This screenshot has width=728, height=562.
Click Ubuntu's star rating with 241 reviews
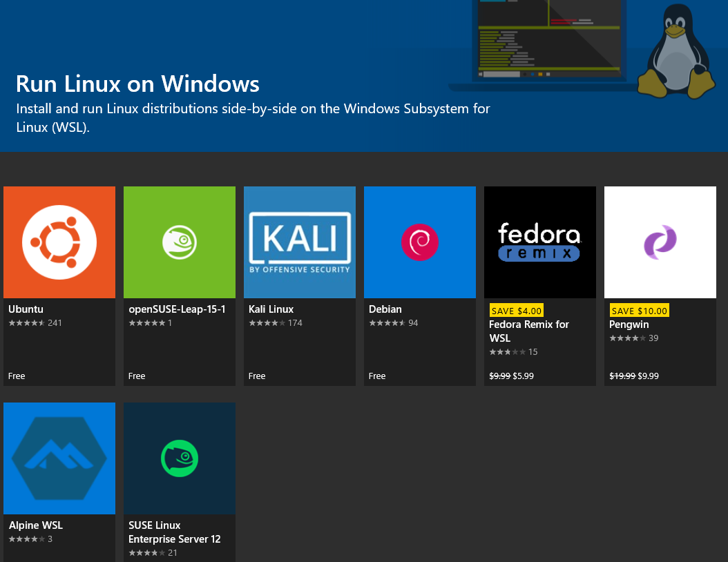click(35, 323)
